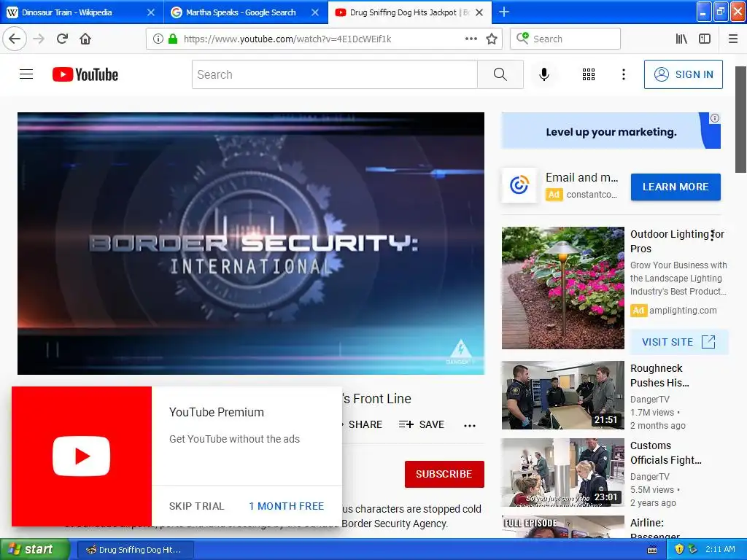Show the Firefox sidebar icon
This screenshot has height=560, width=747.
[705, 39]
